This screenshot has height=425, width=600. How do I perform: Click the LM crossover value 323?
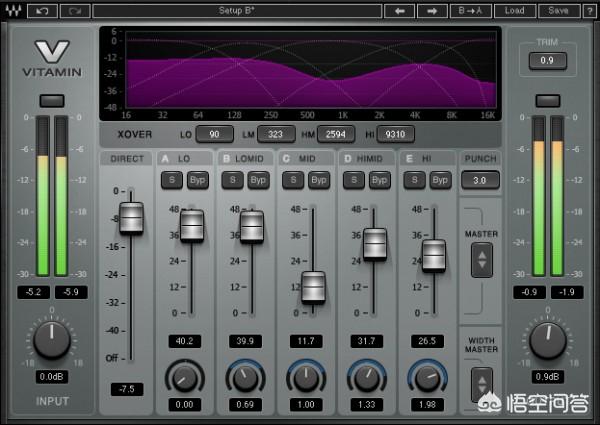tap(276, 134)
